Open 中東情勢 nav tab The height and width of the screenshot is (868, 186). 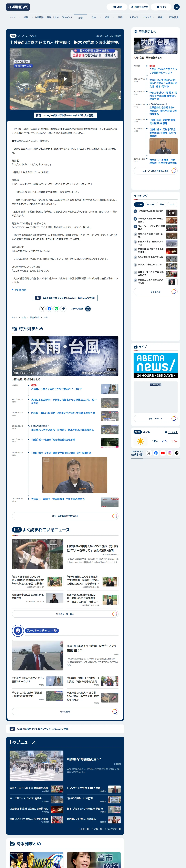[x=39, y=18]
